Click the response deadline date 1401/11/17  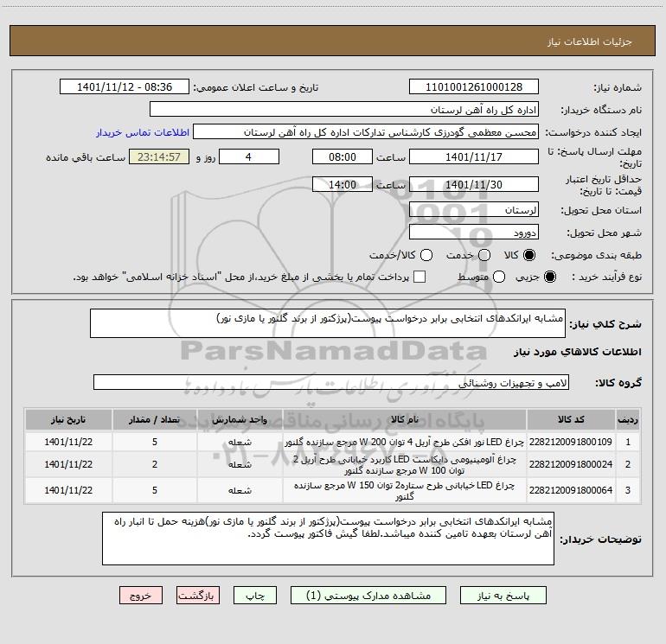474,156
